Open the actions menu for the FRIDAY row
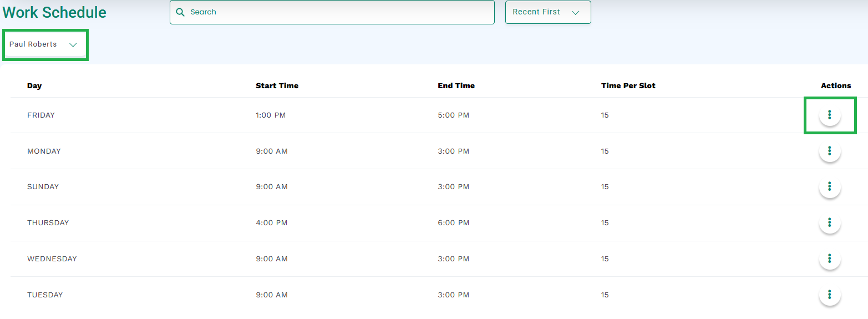This screenshot has height=319, width=868. 830,115
